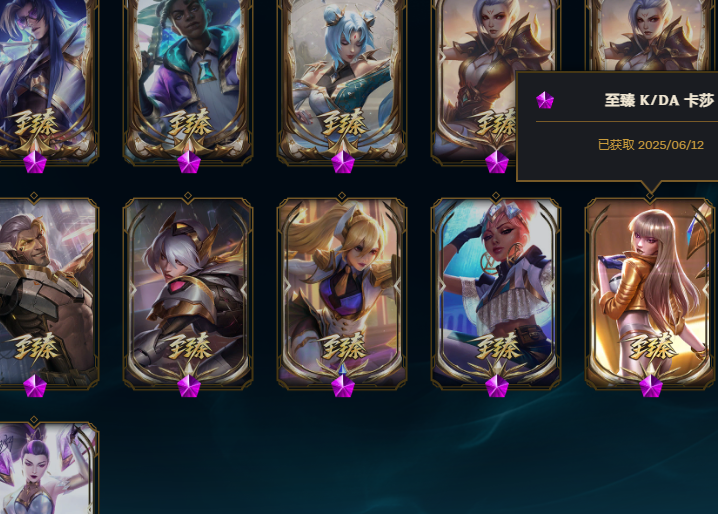Open the 至臻 K/DA 卡莎 gold jacket card
This screenshot has width=718, height=514.
pyautogui.click(x=650, y=293)
